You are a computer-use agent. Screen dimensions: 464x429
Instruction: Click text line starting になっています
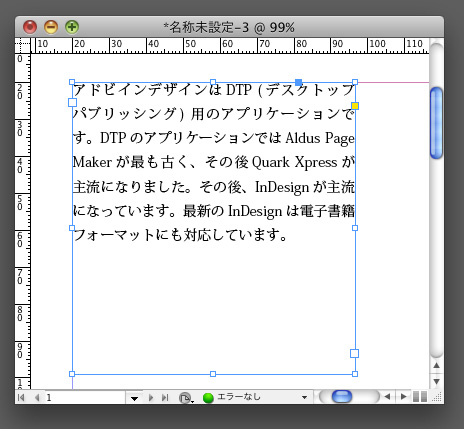(214, 211)
